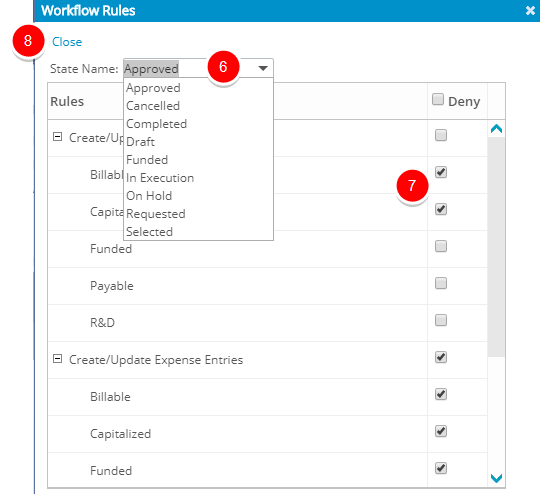Click the Close link

tap(67, 42)
